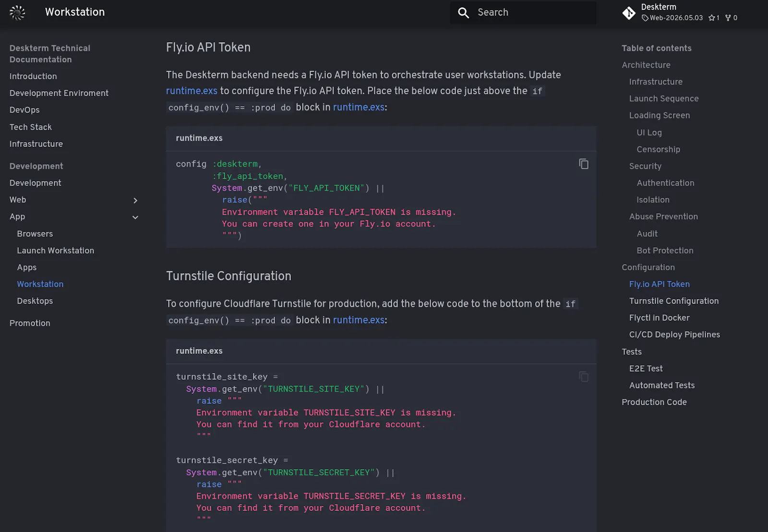
Task: Jump to Architecture in table of contents
Action: (646, 65)
